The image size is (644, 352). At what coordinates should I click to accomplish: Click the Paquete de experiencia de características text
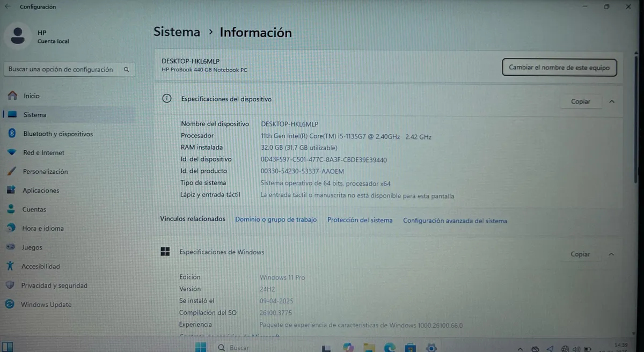[361, 325]
